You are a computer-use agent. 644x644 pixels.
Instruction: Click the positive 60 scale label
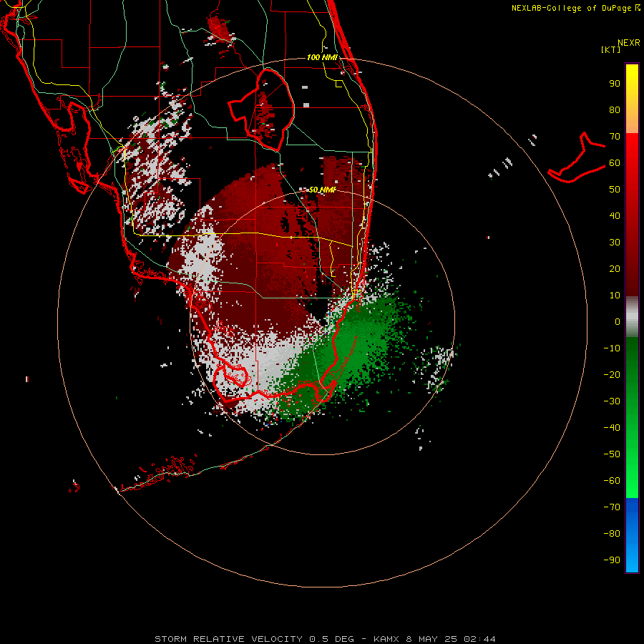pos(615,163)
